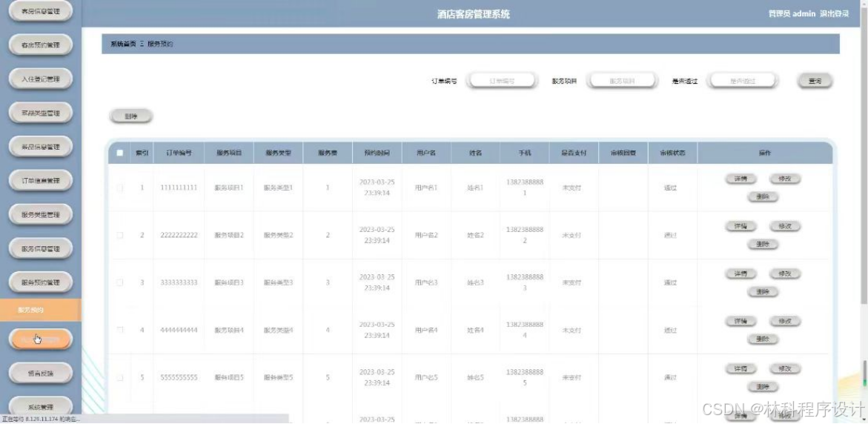Collapse 服务预约管理 in the sidebar
The width and height of the screenshot is (868, 424).
point(41,282)
